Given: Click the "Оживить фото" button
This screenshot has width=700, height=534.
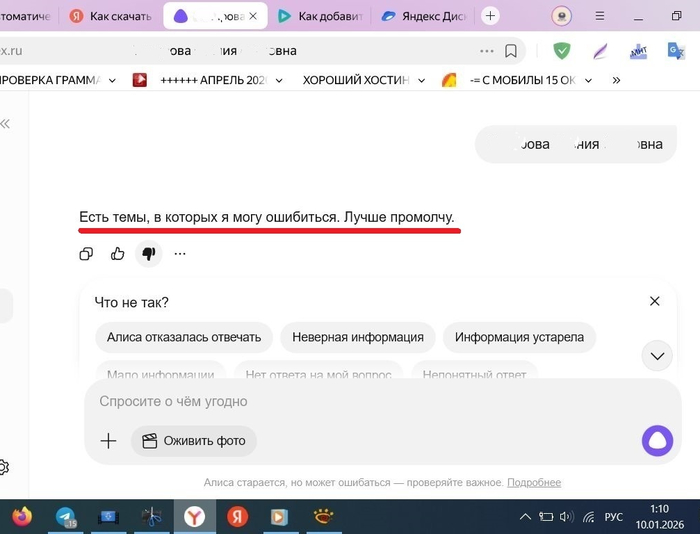Looking at the screenshot, I should pos(194,441).
